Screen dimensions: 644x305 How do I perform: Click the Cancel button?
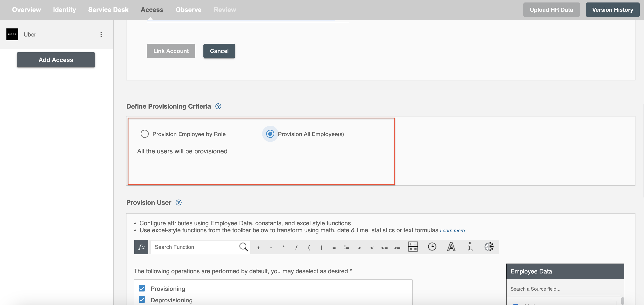219,50
